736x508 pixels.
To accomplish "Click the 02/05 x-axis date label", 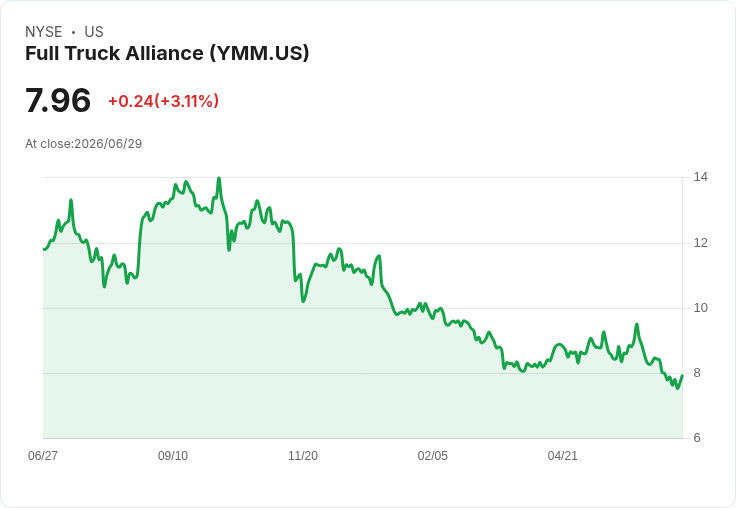I will coord(433,455).
